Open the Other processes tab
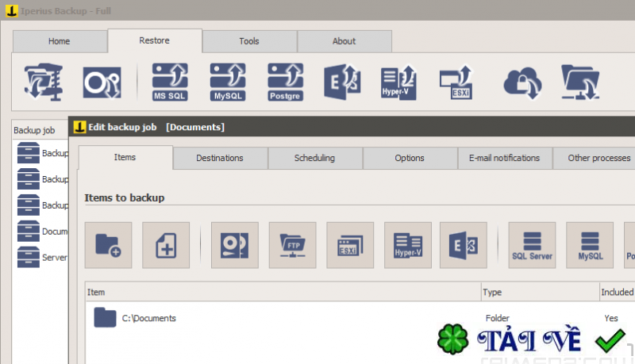 [x=594, y=158]
